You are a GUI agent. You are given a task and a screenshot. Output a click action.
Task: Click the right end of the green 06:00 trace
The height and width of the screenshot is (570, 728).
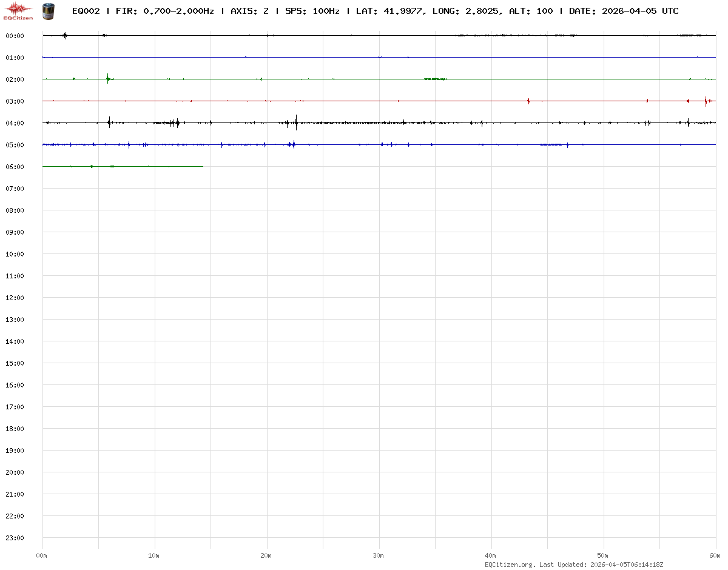pos(202,166)
